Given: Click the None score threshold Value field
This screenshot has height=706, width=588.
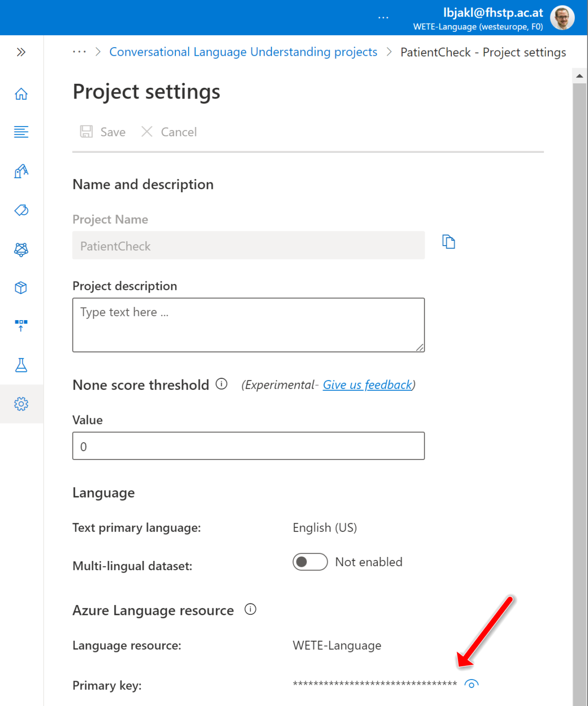Looking at the screenshot, I should click(248, 446).
